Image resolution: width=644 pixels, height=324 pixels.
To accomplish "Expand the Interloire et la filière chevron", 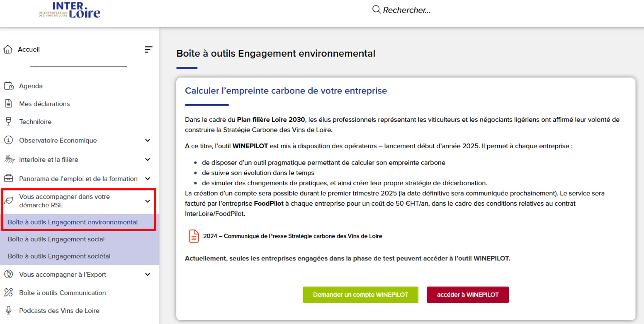I will tap(147, 159).
